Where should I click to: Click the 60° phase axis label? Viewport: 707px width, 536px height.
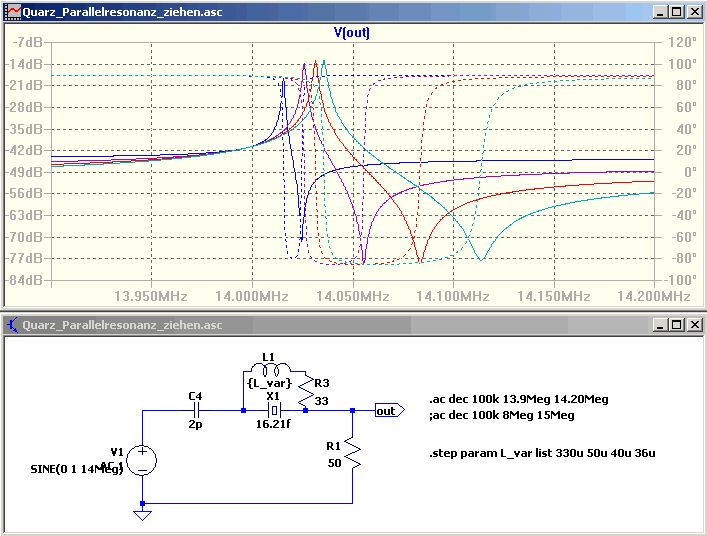coord(686,107)
